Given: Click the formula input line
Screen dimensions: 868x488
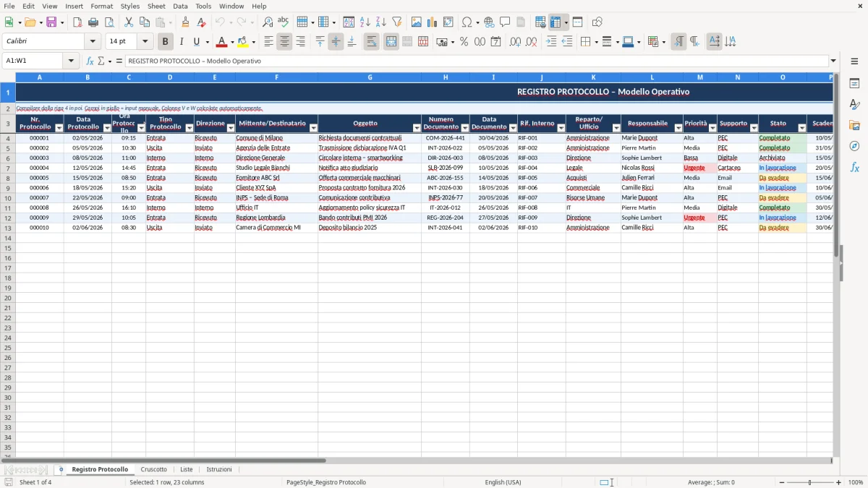Looking at the screenshot, I should (x=477, y=61).
